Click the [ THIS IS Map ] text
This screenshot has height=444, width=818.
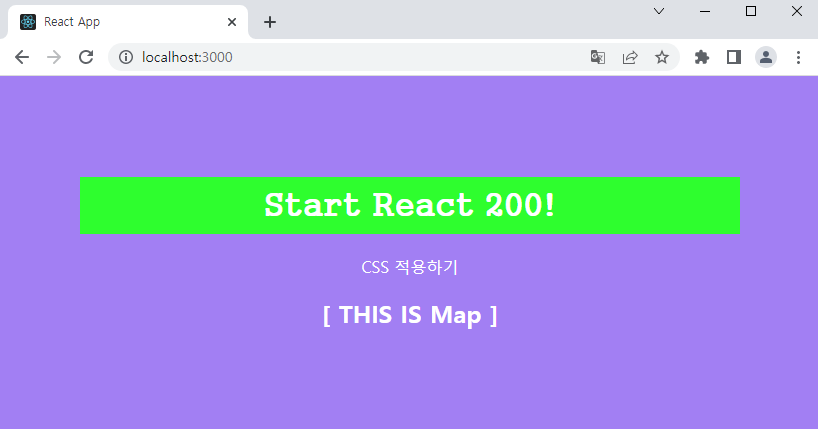pos(410,315)
